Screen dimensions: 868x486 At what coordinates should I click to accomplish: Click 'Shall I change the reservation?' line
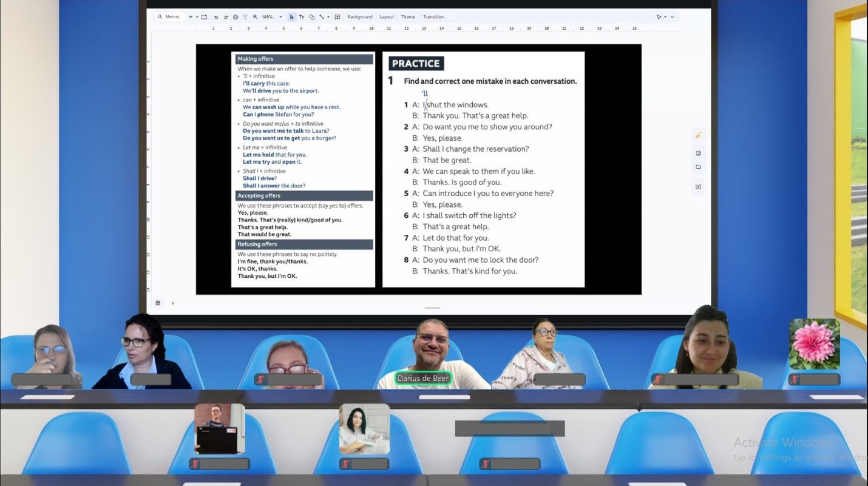(x=476, y=149)
